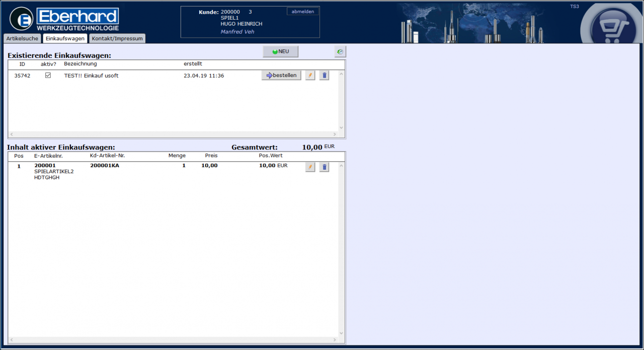The height and width of the screenshot is (350, 644).
Task: Click the refresh icon next to NEU
Action: [340, 52]
